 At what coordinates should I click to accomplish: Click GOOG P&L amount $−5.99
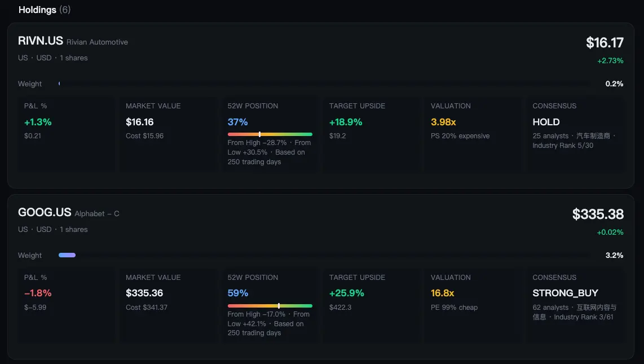coord(36,308)
